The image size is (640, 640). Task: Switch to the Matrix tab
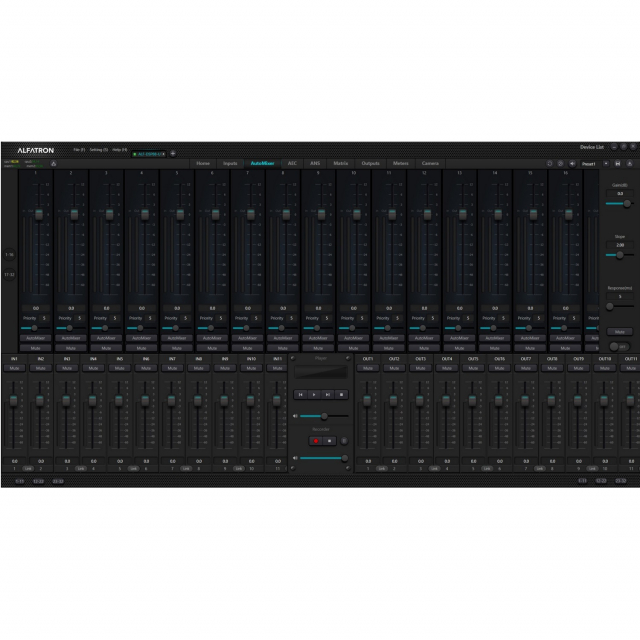[x=341, y=163]
